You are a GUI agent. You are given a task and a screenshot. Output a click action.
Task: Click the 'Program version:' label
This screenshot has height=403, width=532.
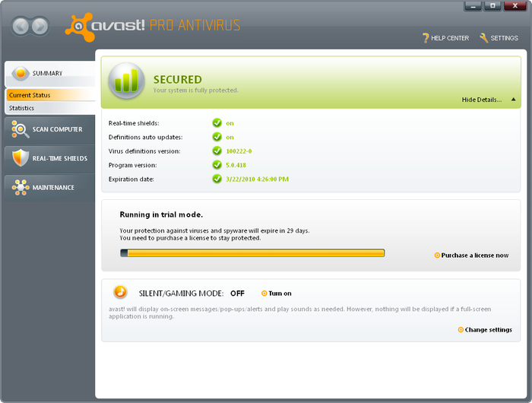click(x=133, y=165)
